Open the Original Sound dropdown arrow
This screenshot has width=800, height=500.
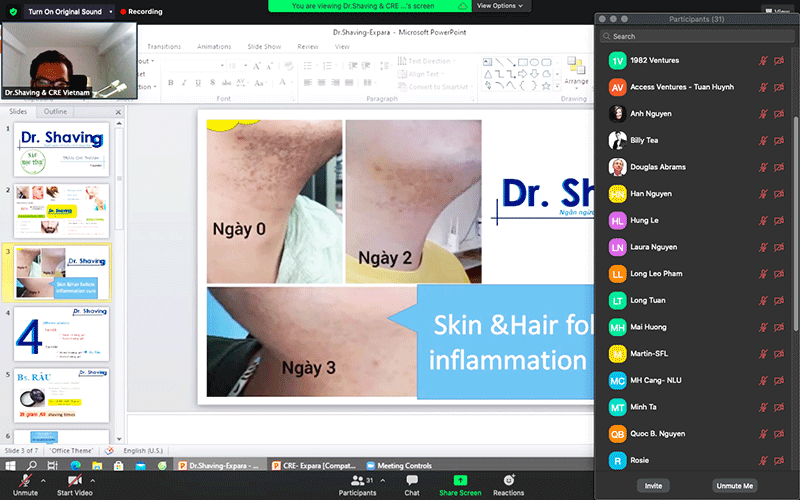(x=111, y=11)
